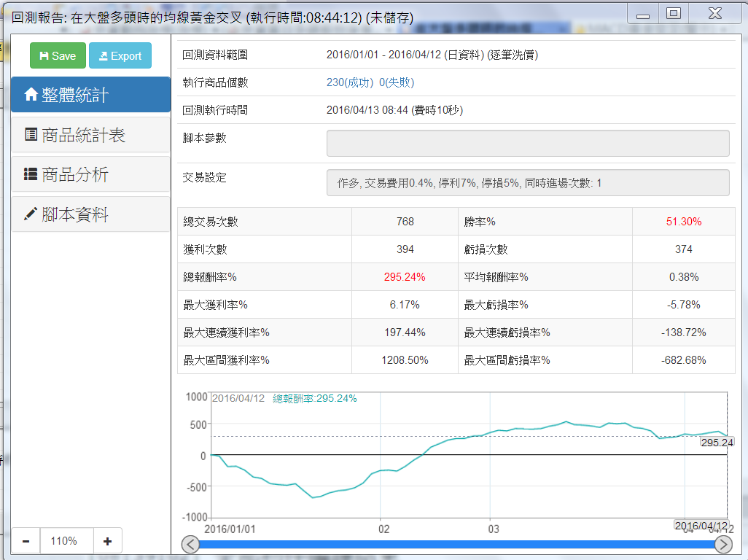The height and width of the screenshot is (560, 748).
Task: Click the Save button with disk icon
Action: [58, 56]
